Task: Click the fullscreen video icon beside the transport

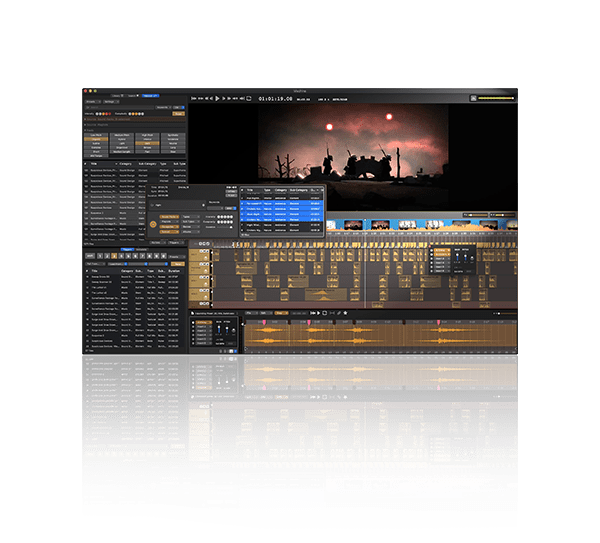Action: coord(247,98)
